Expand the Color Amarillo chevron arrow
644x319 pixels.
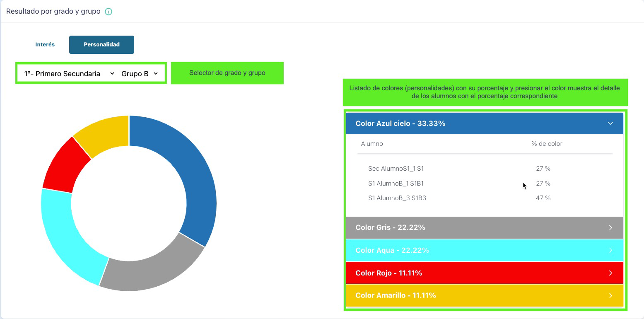[610, 295]
